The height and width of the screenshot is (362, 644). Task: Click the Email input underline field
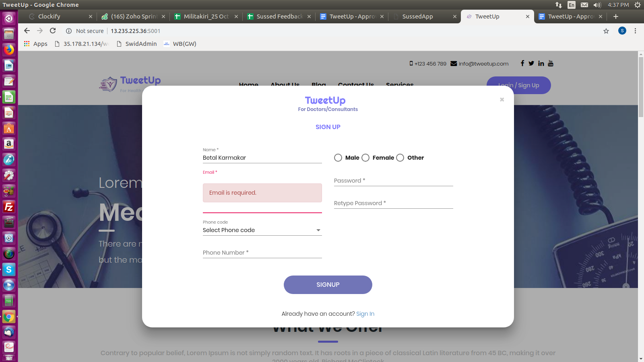[262, 208]
